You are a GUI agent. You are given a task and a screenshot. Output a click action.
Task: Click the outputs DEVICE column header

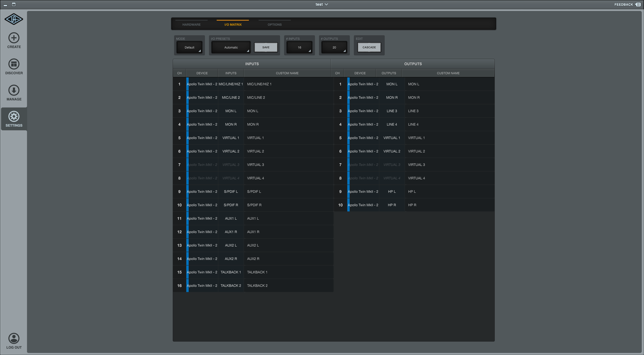point(360,73)
